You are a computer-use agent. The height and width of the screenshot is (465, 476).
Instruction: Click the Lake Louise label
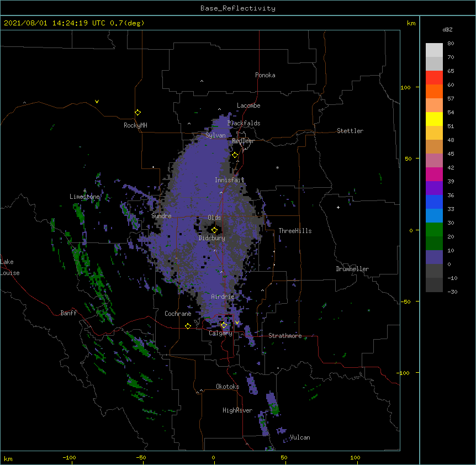(10, 267)
